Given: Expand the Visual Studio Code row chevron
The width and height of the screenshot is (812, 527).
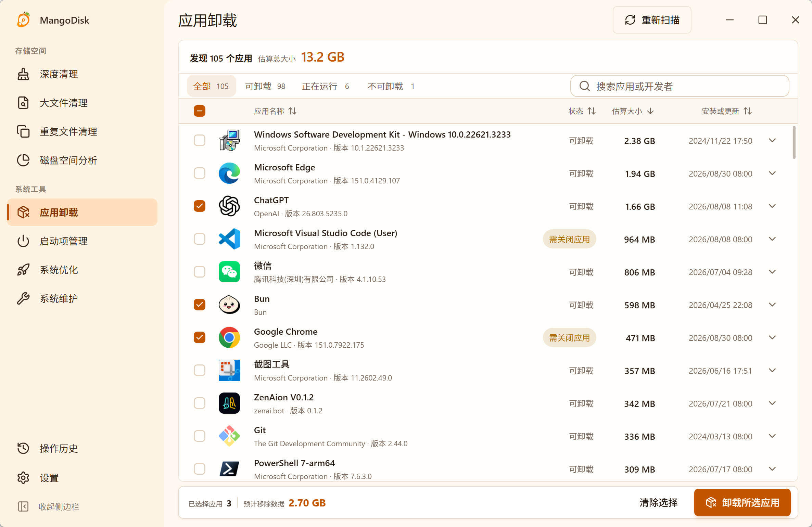Looking at the screenshot, I should tap(772, 239).
